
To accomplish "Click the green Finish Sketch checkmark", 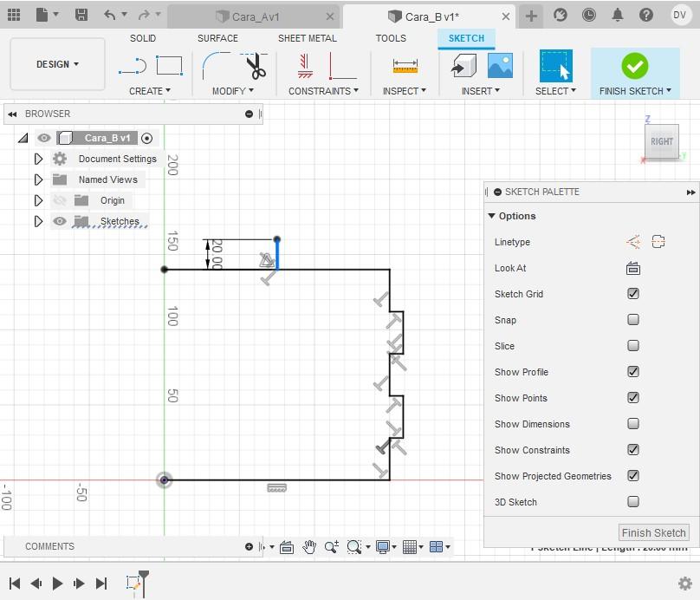I will tap(634, 66).
